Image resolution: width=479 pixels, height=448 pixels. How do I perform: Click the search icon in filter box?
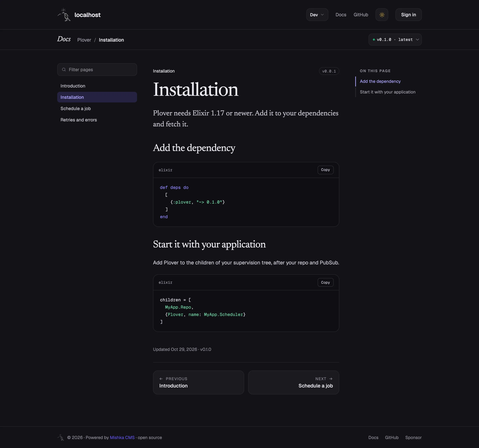pyautogui.click(x=64, y=70)
